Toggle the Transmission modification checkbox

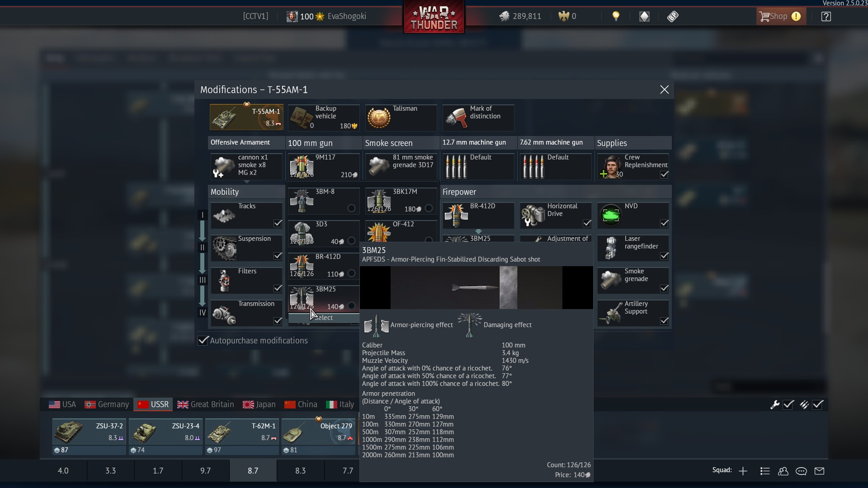278,321
